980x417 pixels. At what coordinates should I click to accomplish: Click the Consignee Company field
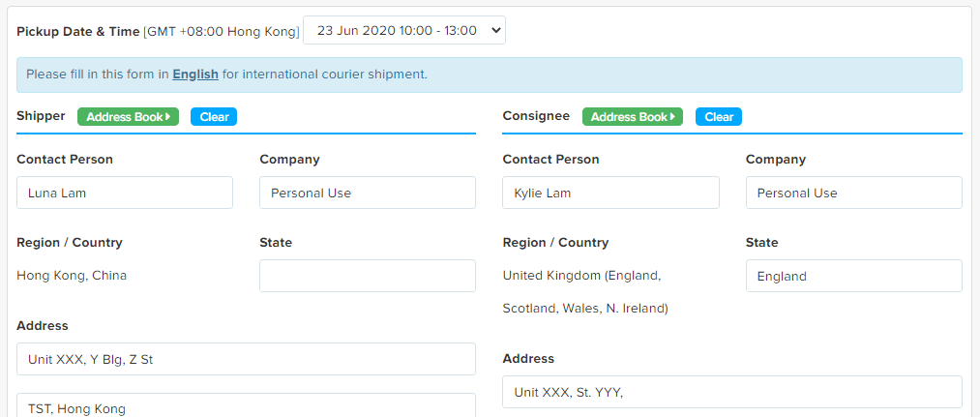(853, 193)
